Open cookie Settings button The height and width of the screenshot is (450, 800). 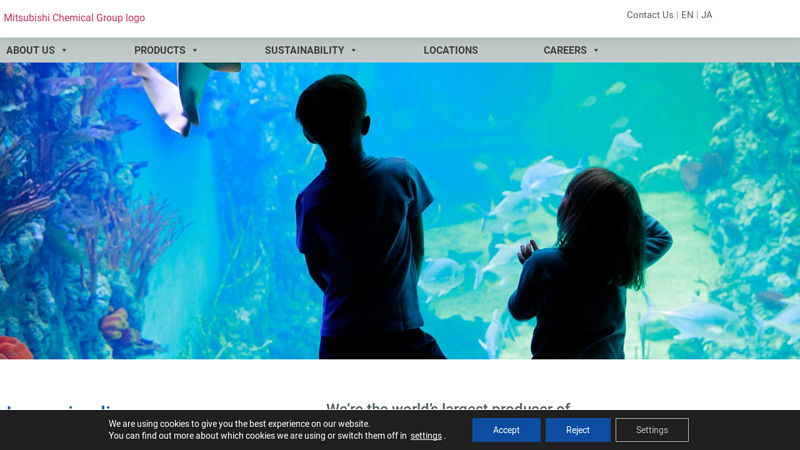652,430
